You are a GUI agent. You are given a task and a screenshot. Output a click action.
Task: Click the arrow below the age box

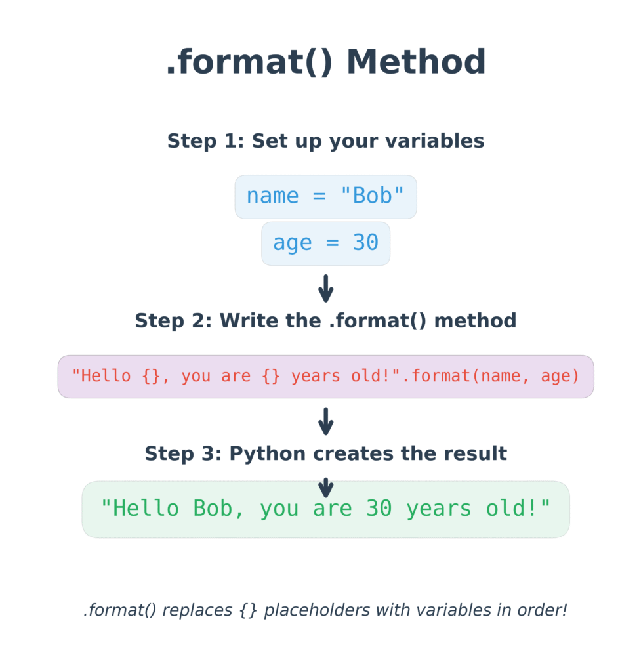click(325, 289)
